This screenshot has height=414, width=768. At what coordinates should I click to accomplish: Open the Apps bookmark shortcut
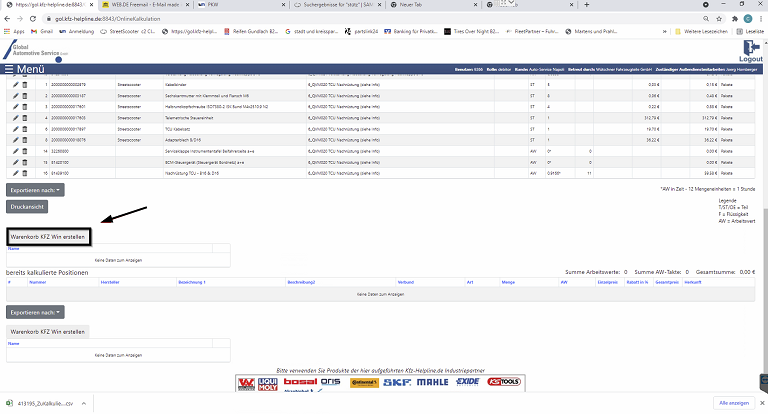click(x=14, y=31)
